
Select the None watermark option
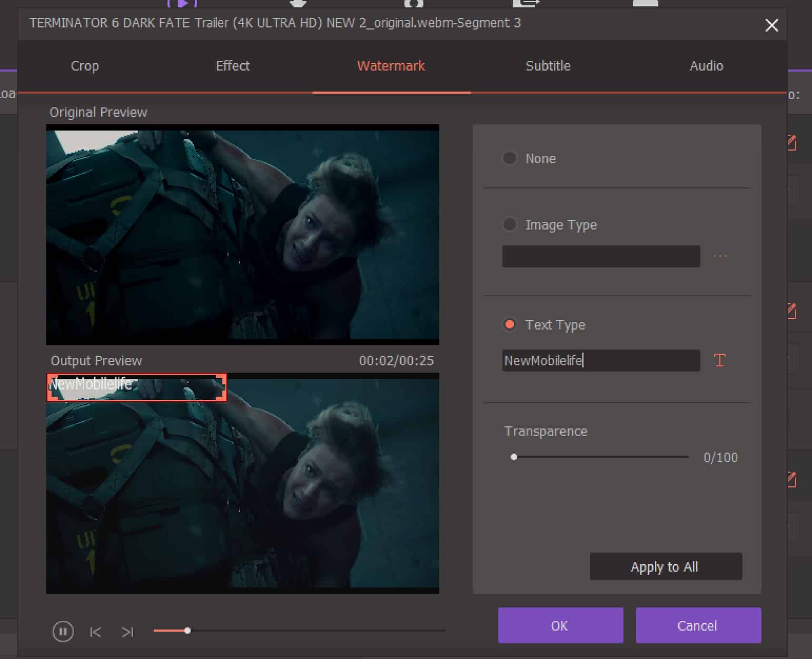pos(509,158)
